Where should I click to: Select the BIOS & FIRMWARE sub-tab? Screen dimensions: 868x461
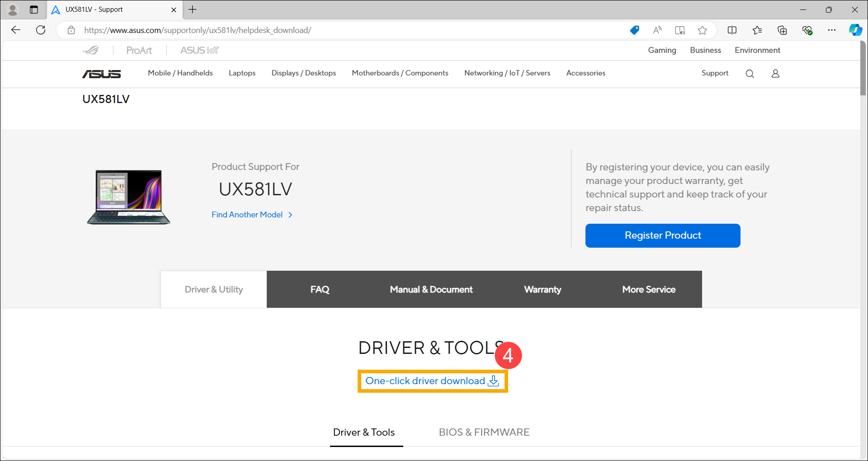(484, 433)
